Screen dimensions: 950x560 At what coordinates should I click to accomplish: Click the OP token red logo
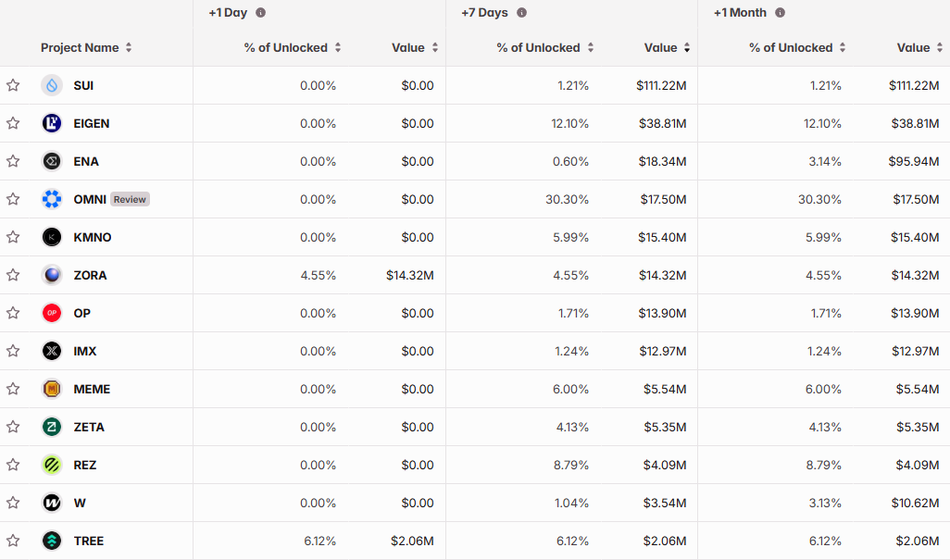click(x=52, y=313)
